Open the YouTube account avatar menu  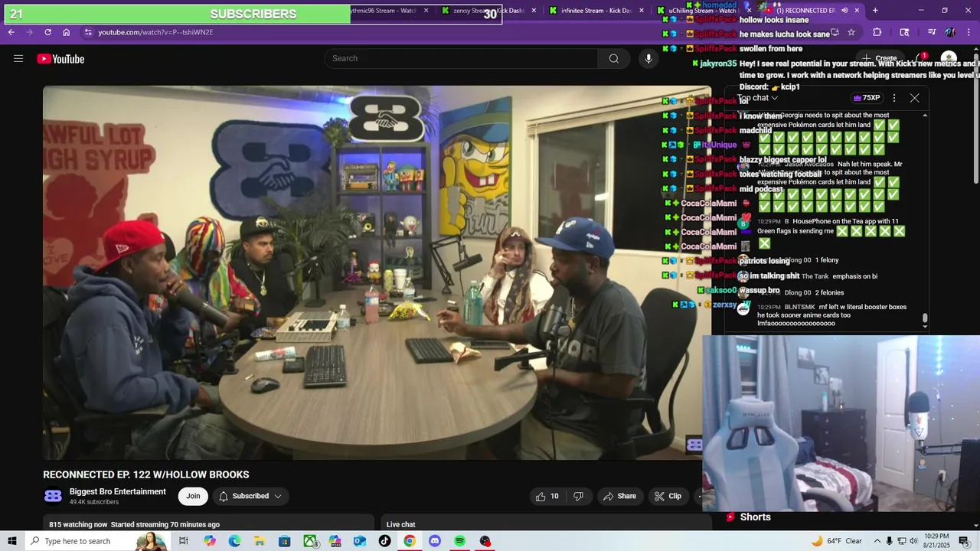tap(949, 59)
